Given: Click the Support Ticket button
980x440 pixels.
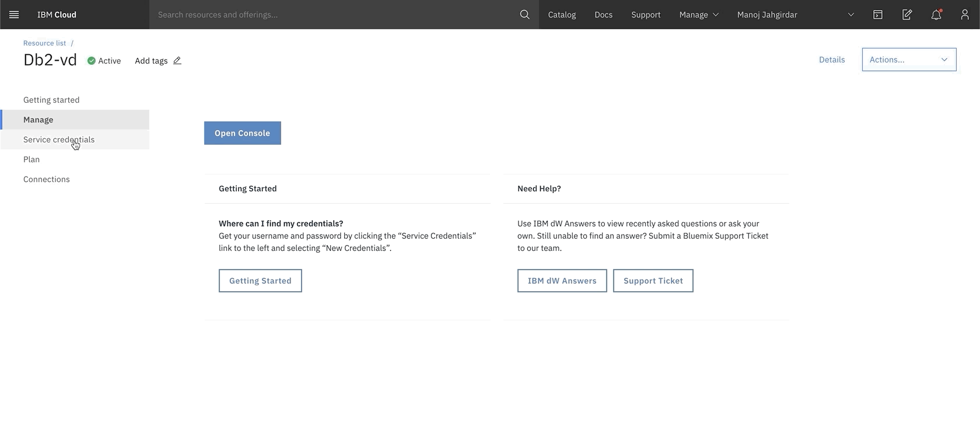Looking at the screenshot, I should click(653, 281).
